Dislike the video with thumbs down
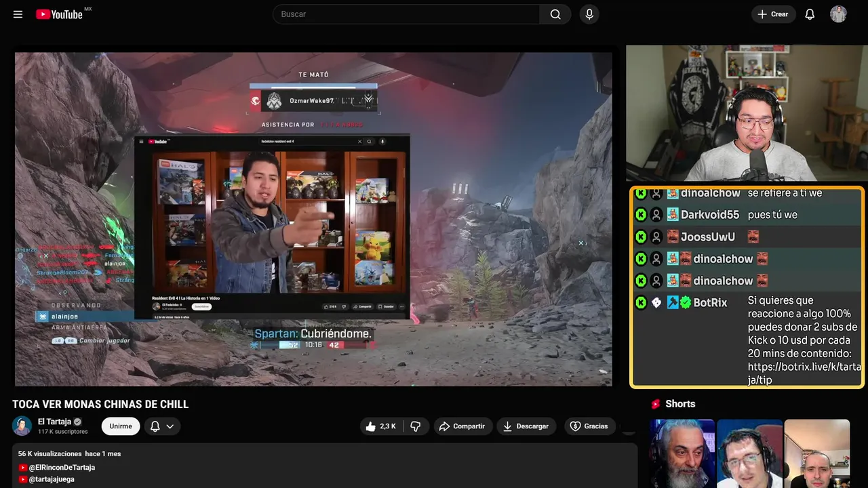 [x=416, y=426]
